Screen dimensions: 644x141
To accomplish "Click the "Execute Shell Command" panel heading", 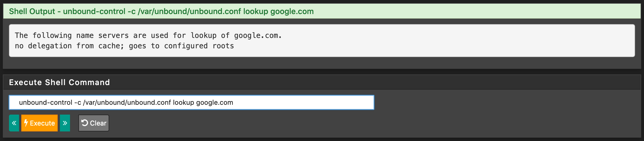I will coord(59,82).
